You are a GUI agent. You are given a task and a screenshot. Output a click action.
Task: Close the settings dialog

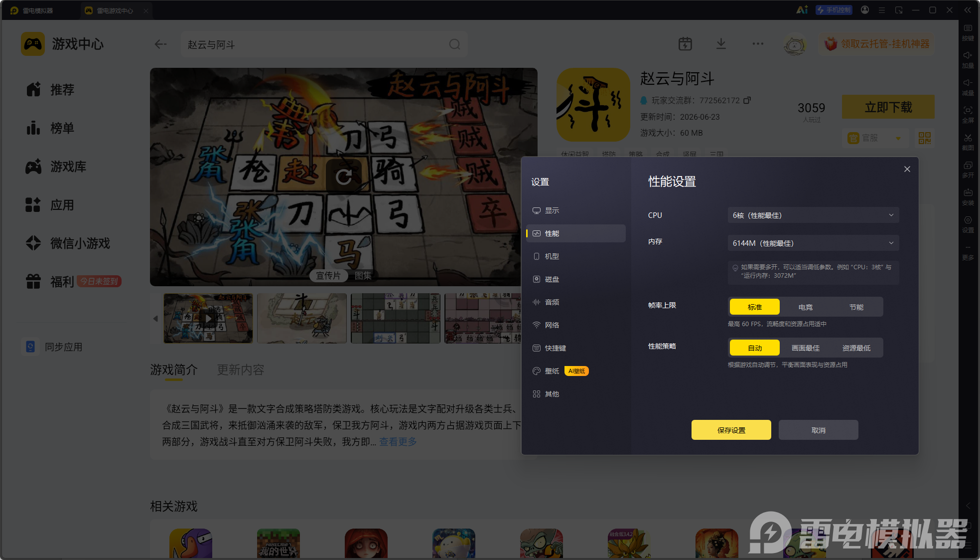click(x=907, y=169)
